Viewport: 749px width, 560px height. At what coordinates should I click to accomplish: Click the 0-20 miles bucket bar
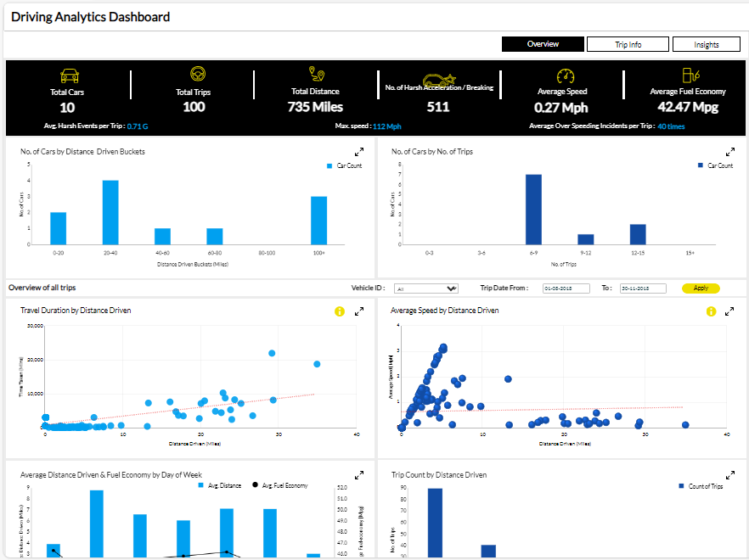pos(59,229)
